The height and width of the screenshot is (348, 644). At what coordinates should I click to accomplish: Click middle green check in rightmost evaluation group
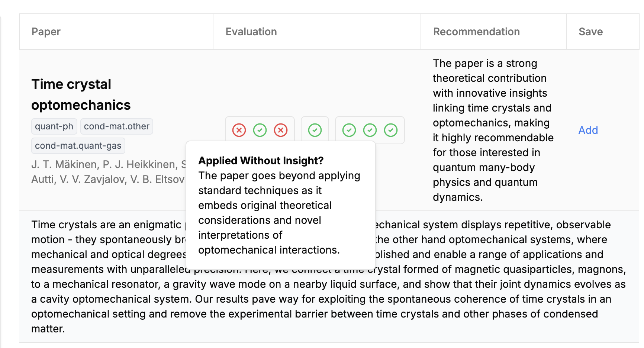(x=370, y=130)
